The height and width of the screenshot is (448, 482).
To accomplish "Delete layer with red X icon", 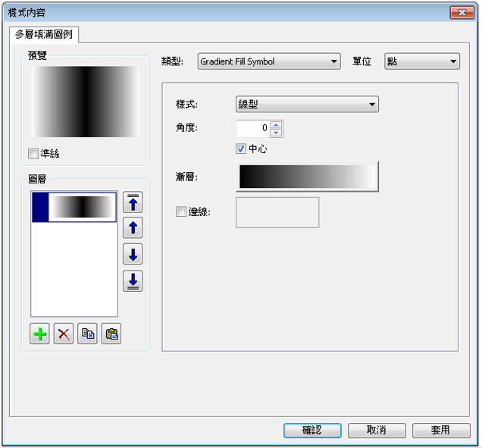I will point(64,334).
